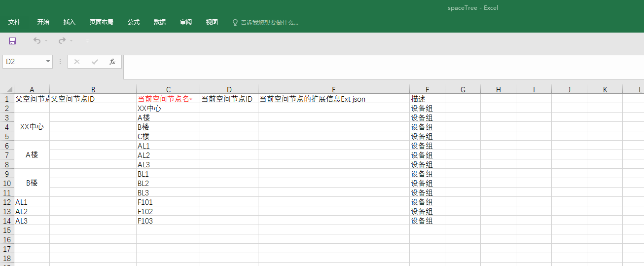The width and height of the screenshot is (644, 266).
Task: Expand the Name Box dropdown arrow
Action: (48, 62)
